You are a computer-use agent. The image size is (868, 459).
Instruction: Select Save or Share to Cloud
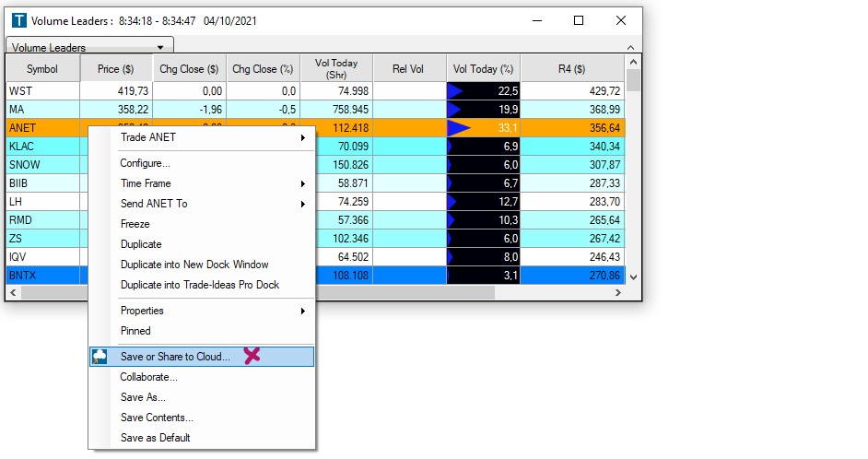tap(175, 357)
